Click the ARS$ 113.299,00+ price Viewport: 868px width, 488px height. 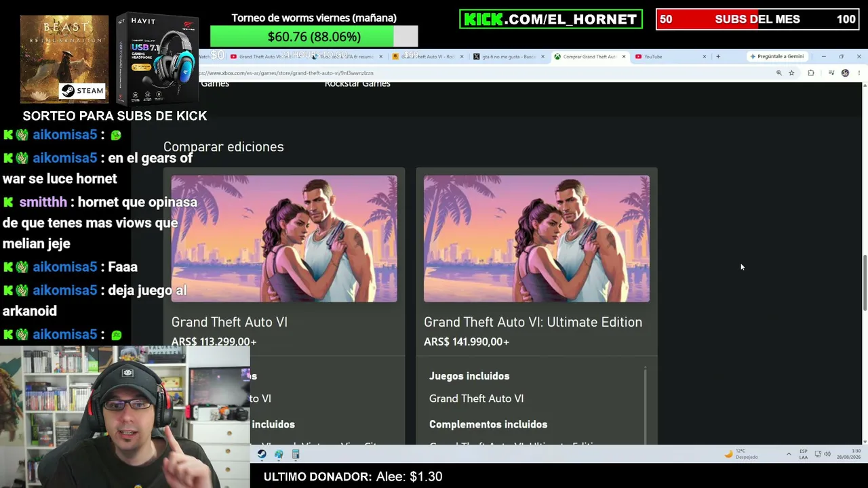[x=214, y=342]
